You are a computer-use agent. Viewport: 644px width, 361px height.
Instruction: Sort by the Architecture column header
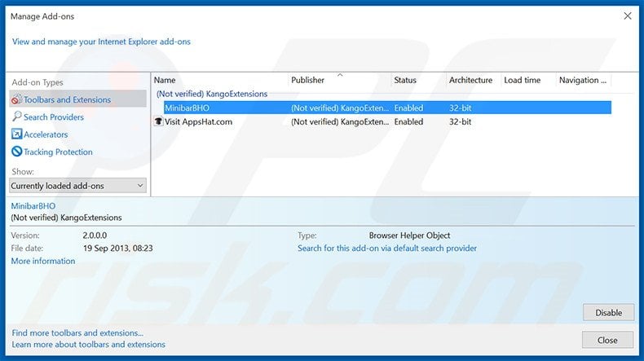coord(470,80)
